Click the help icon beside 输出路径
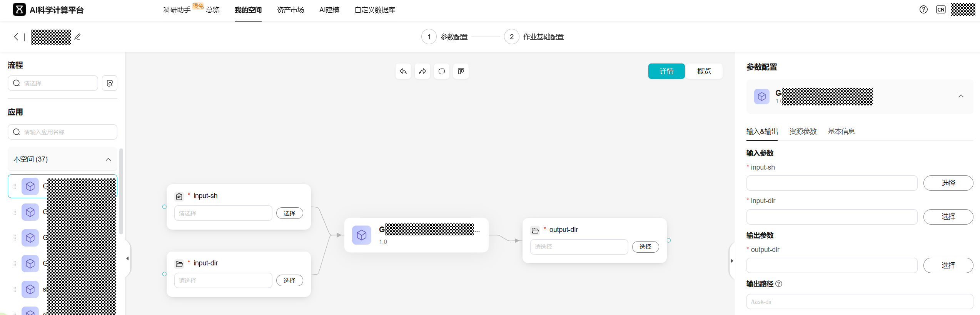The image size is (980, 315). (x=779, y=284)
